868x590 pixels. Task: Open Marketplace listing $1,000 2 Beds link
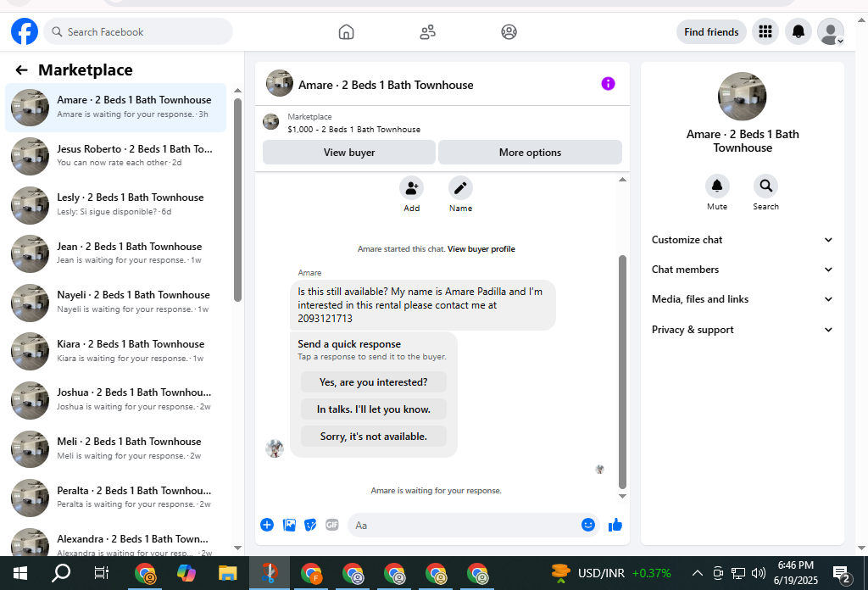[x=353, y=129]
